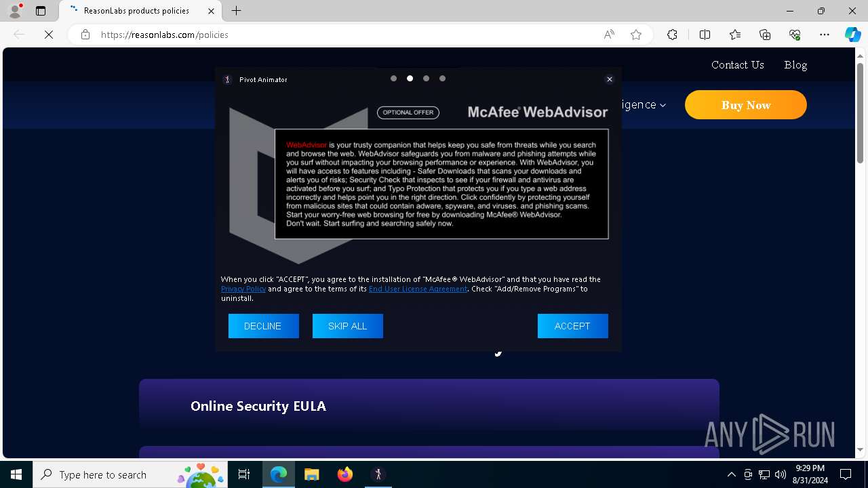Viewport: 868px width, 488px height.
Task: View site information lock icon
Action: coord(85,35)
